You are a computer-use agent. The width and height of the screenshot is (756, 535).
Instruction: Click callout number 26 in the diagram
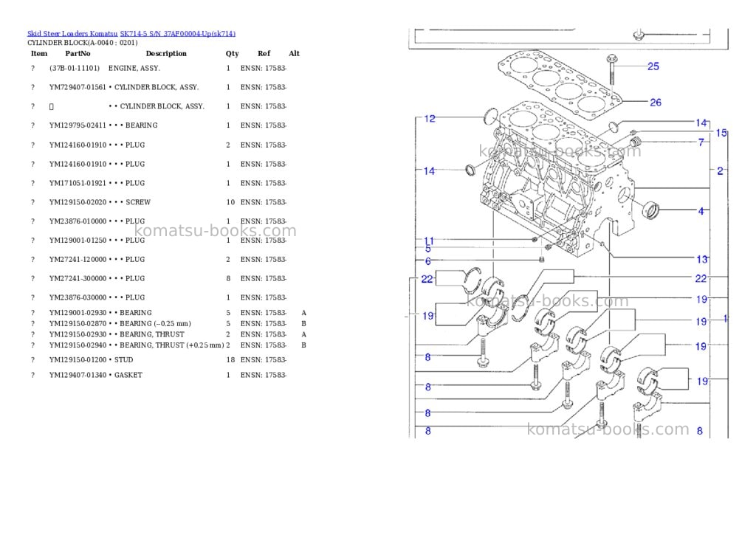click(x=656, y=103)
